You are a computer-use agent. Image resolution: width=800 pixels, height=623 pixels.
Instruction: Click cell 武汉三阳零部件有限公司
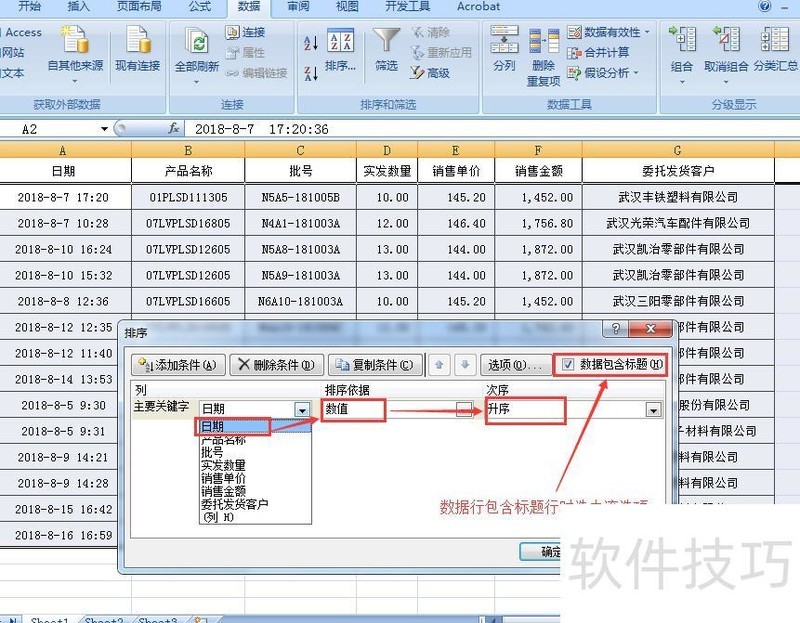[678, 301]
